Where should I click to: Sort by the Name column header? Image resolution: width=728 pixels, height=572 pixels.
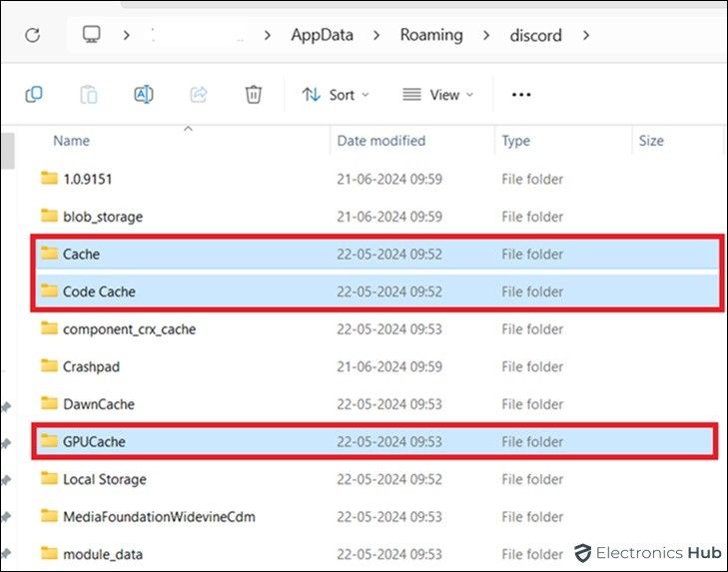tap(71, 141)
